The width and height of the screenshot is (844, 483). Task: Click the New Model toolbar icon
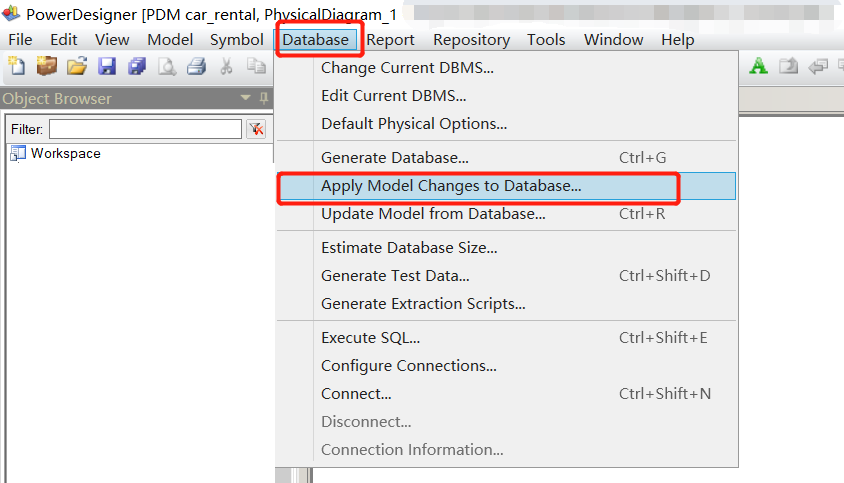pos(17,67)
